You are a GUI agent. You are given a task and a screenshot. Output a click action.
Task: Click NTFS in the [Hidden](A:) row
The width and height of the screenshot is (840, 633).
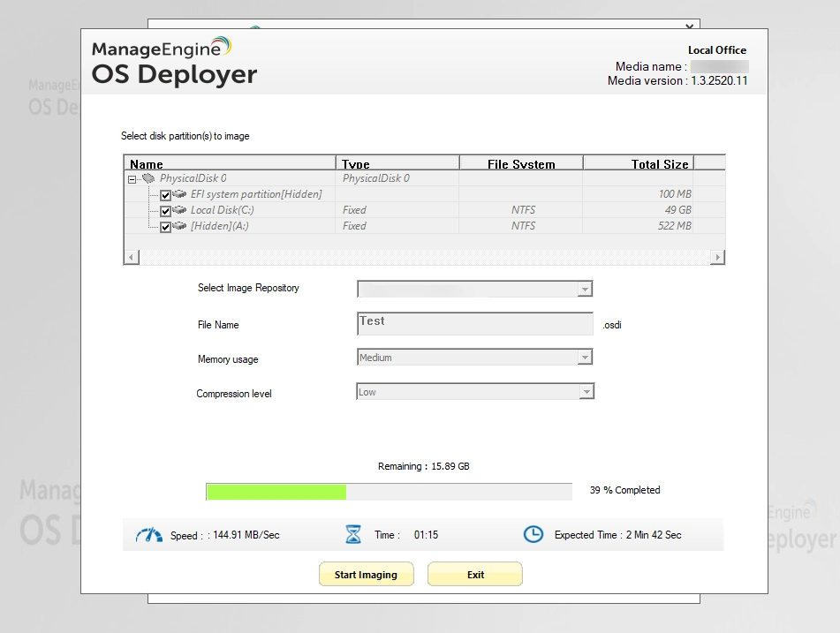(523, 226)
